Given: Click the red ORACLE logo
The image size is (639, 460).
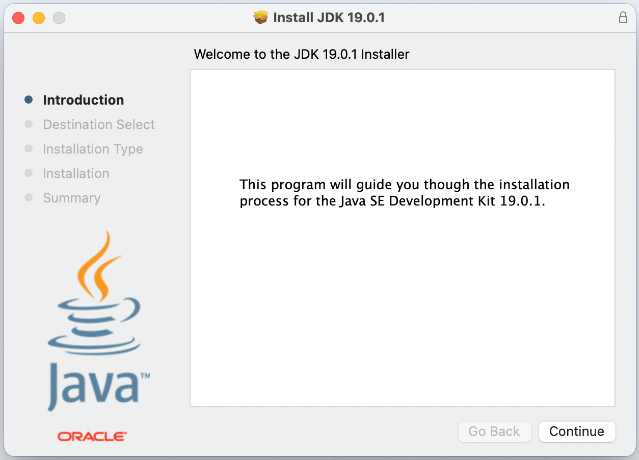Looking at the screenshot, I should coord(92,436).
